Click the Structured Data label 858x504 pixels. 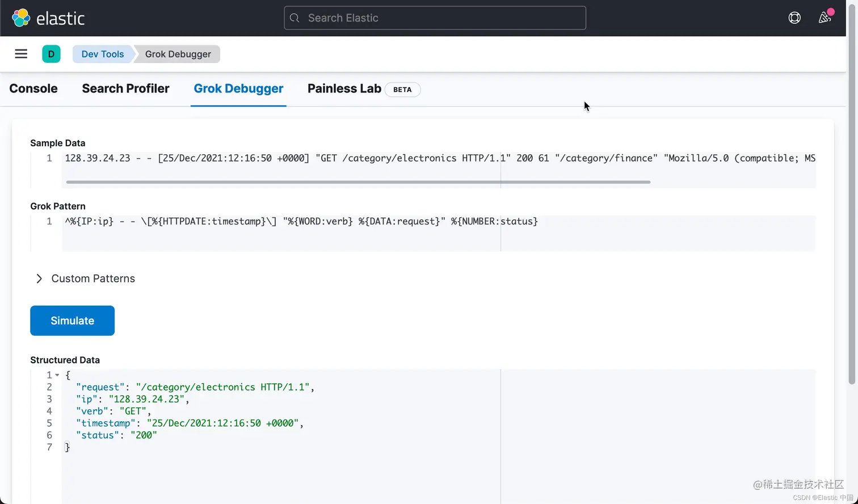[x=65, y=360]
